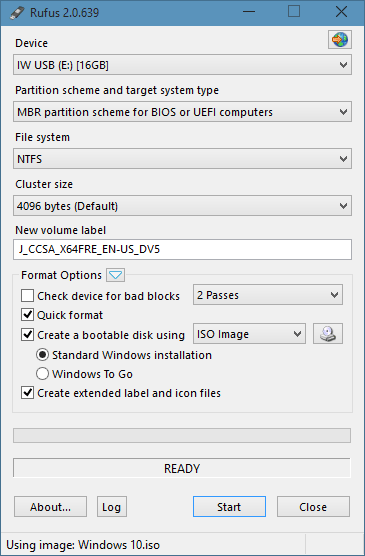This screenshot has height=556, width=365.
Task: Expand the Partition scheme and target system dropdown
Action: (182, 112)
